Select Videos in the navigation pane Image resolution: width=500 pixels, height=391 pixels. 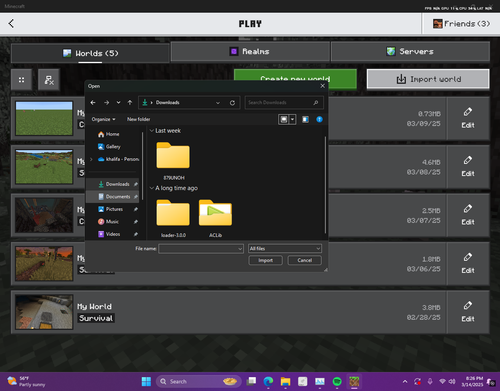113,234
